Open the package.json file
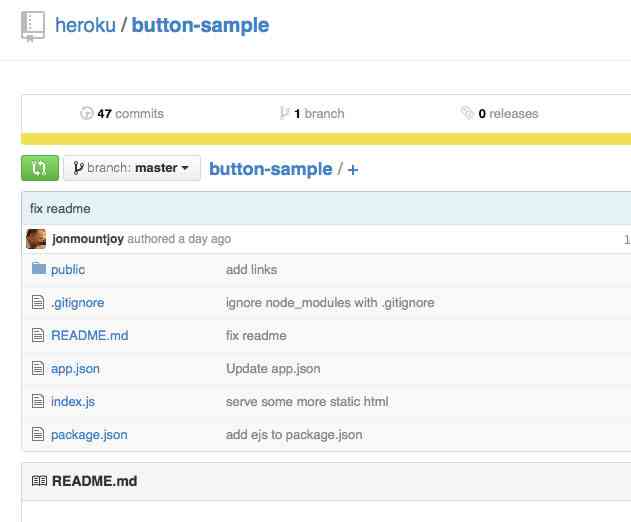Viewport: 631px width, 522px height. click(x=89, y=435)
